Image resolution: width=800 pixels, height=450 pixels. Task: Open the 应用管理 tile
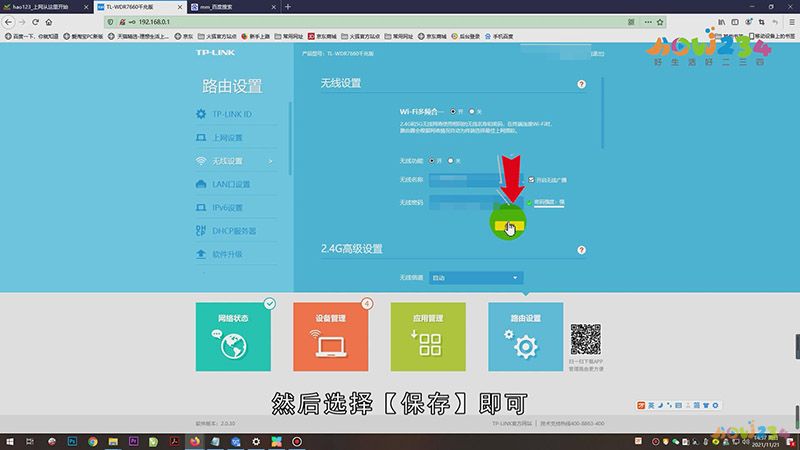tap(428, 337)
